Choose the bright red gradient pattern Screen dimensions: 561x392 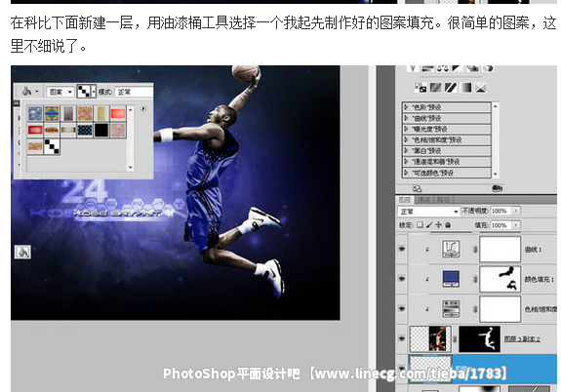pyautogui.click(x=118, y=114)
